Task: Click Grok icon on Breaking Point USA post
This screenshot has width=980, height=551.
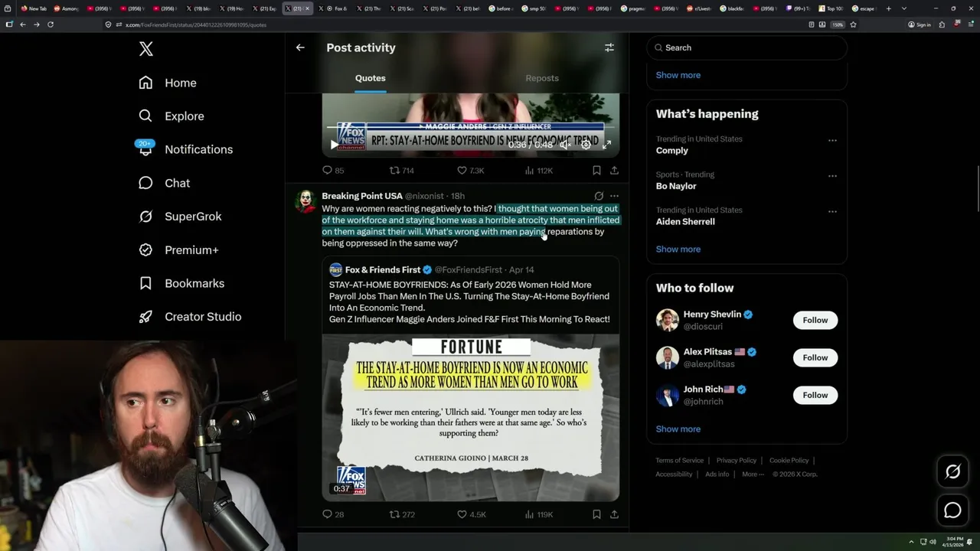Action: tap(599, 196)
